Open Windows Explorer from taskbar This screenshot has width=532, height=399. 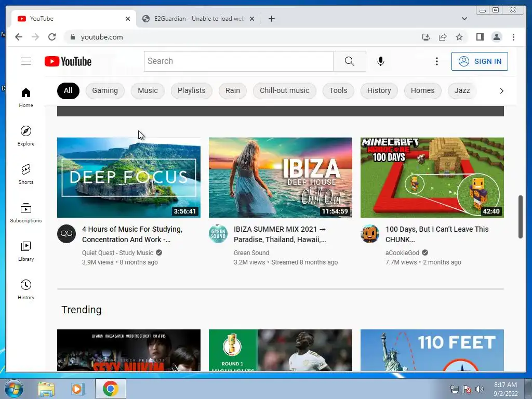(46, 389)
